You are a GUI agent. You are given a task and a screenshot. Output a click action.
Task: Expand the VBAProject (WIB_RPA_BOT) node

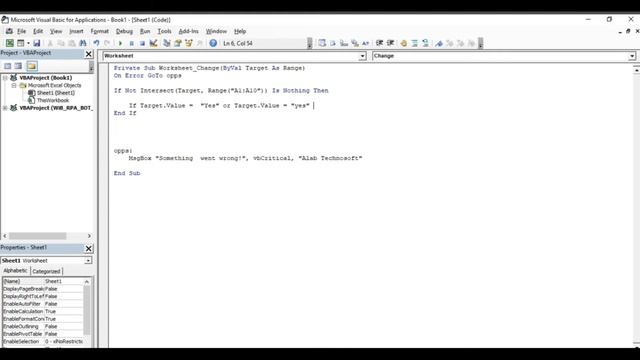(x=5, y=108)
